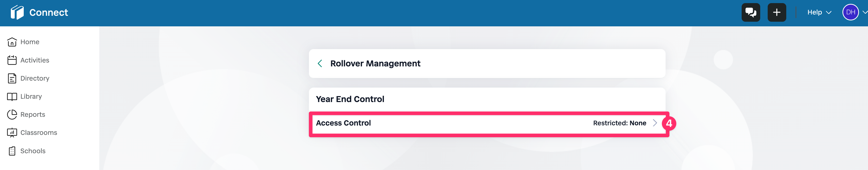
Task: Open the chat messages icon
Action: tap(750, 12)
